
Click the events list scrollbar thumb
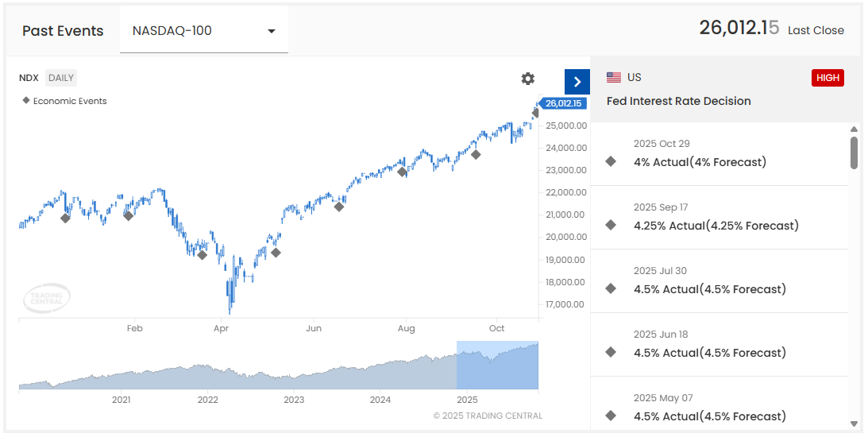point(854,152)
